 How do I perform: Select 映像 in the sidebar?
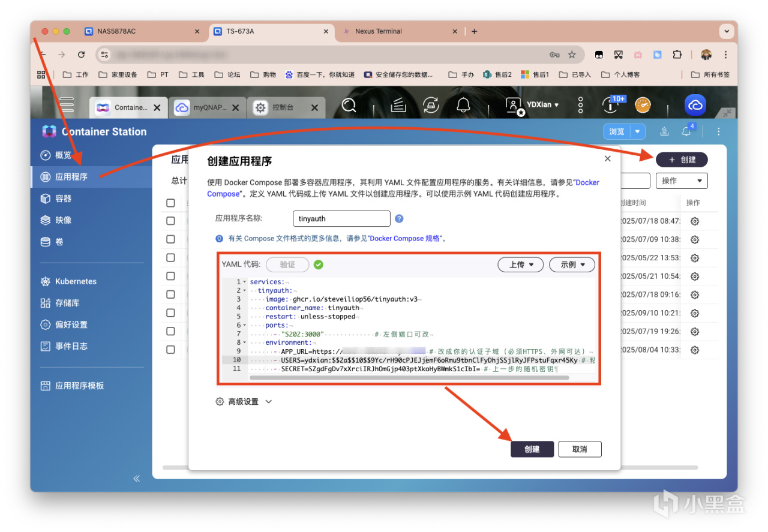(x=91, y=220)
